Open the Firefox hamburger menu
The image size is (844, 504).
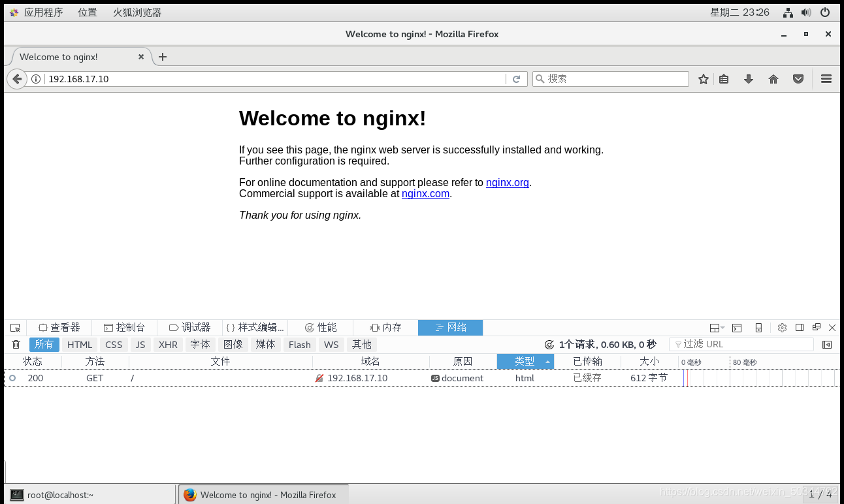pos(826,79)
